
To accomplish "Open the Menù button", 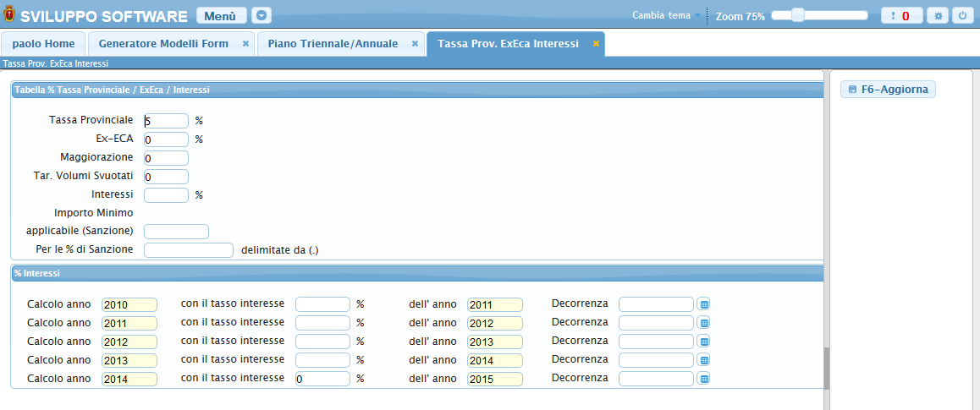I will pyautogui.click(x=220, y=15).
